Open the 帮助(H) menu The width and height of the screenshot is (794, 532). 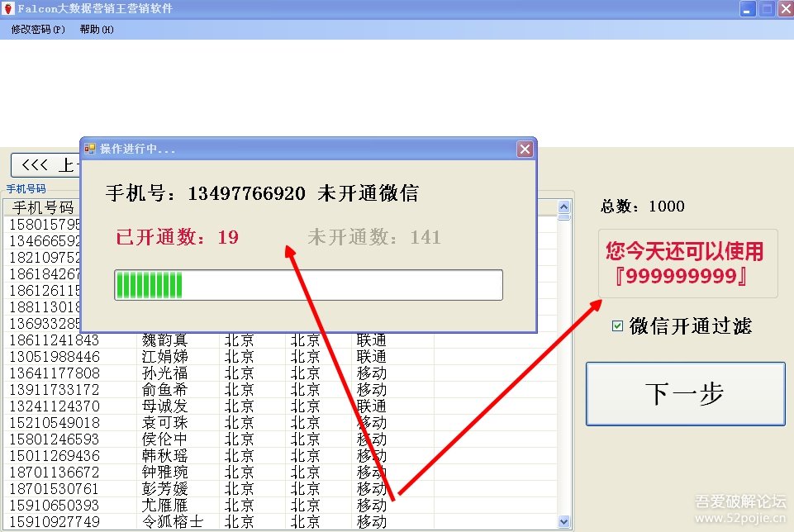click(x=97, y=30)
